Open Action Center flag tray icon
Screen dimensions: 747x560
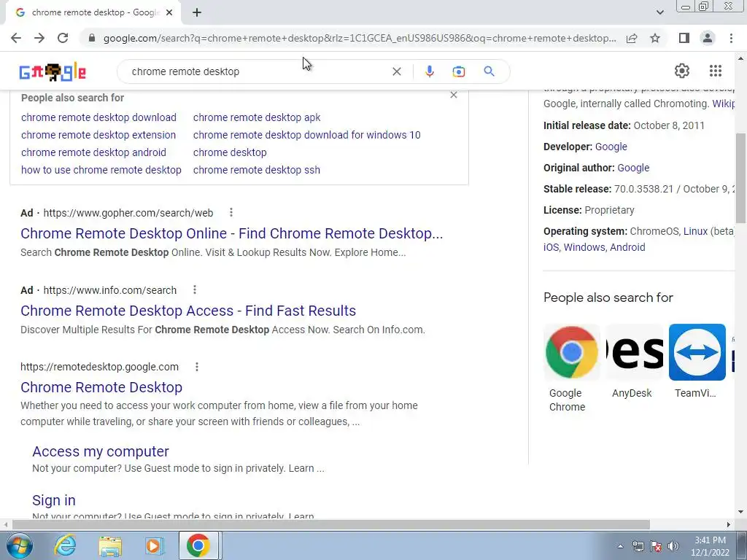[656, 546]
